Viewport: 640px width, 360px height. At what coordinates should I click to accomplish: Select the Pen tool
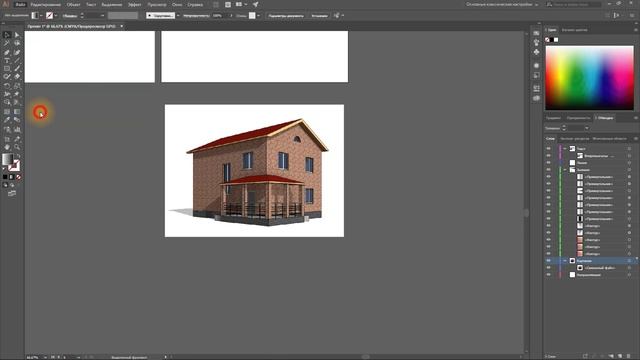(7, 52)
